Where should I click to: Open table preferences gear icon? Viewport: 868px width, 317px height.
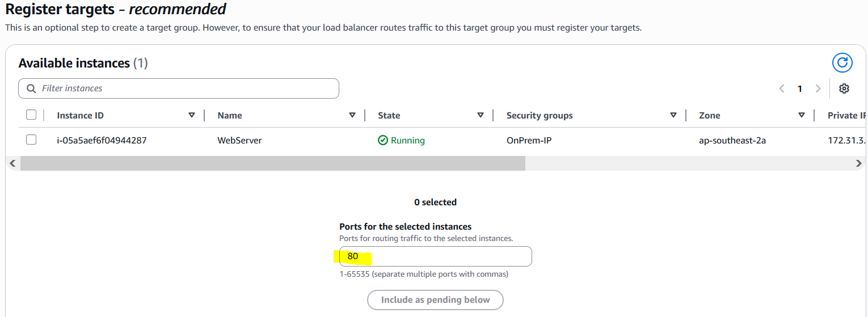point(844,88)
